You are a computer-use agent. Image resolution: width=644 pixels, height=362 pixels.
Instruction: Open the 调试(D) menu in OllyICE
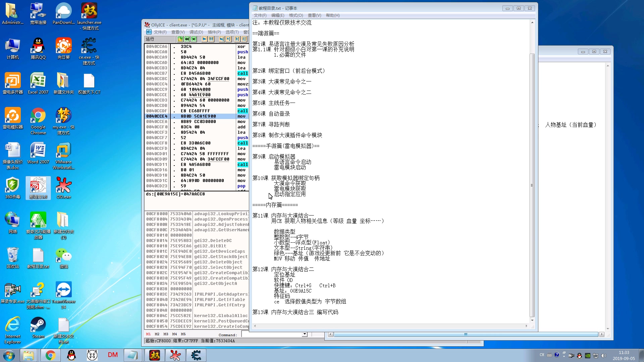(x=196, y=32)
